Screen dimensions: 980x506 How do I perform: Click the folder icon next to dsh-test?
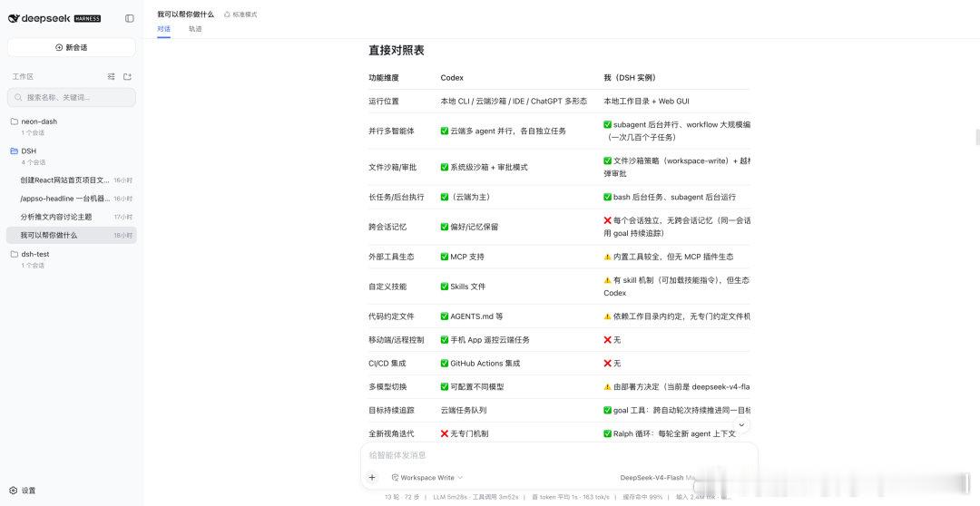[x=15, y=254]
